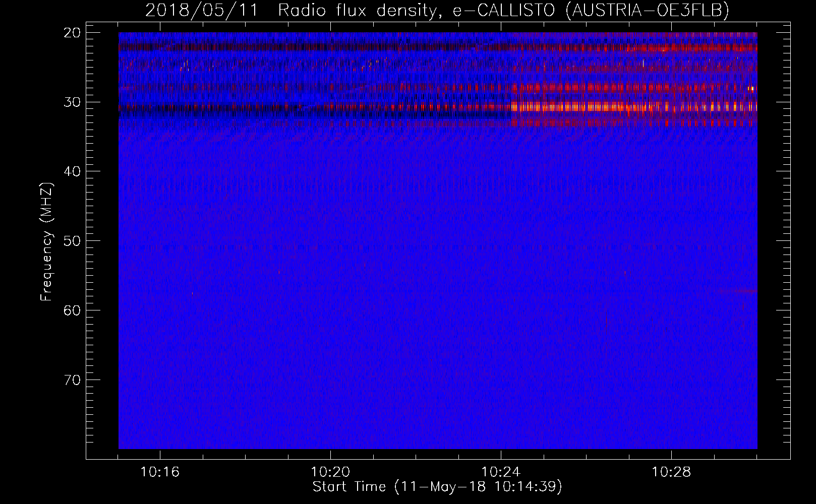Click the '50' frequency tick label
816x504 pixels.
[x=72, y=240]
